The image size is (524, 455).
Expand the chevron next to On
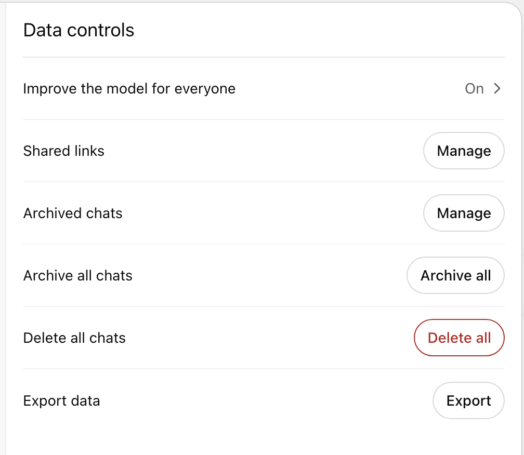(497, 89)
